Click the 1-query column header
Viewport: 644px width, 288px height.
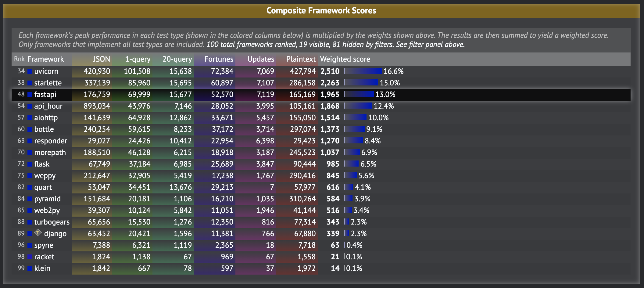[x=138, y=59]
